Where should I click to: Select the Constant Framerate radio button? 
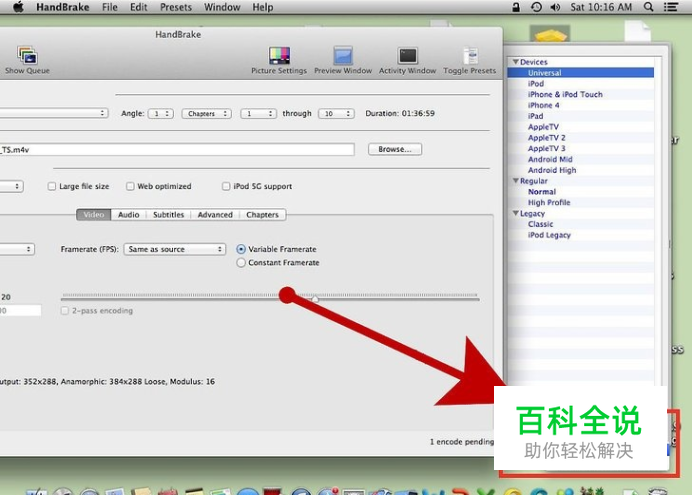coord(241,263)
